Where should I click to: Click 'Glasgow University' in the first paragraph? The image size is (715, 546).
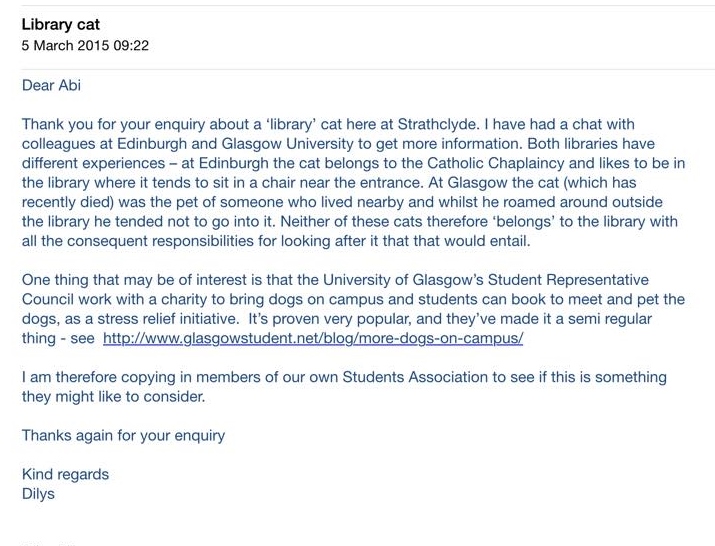click(287, 144)
